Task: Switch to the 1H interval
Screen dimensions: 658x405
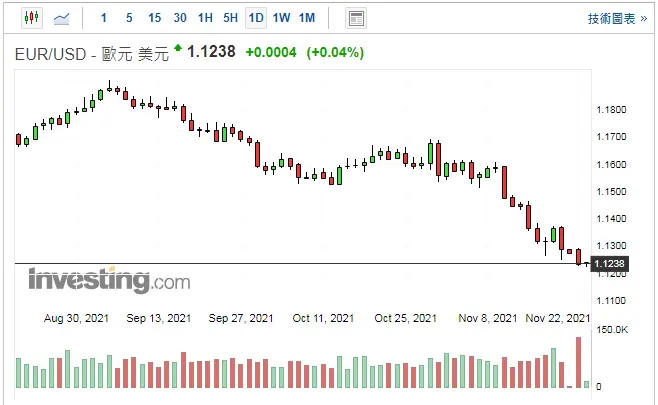Action: point(205,18)
